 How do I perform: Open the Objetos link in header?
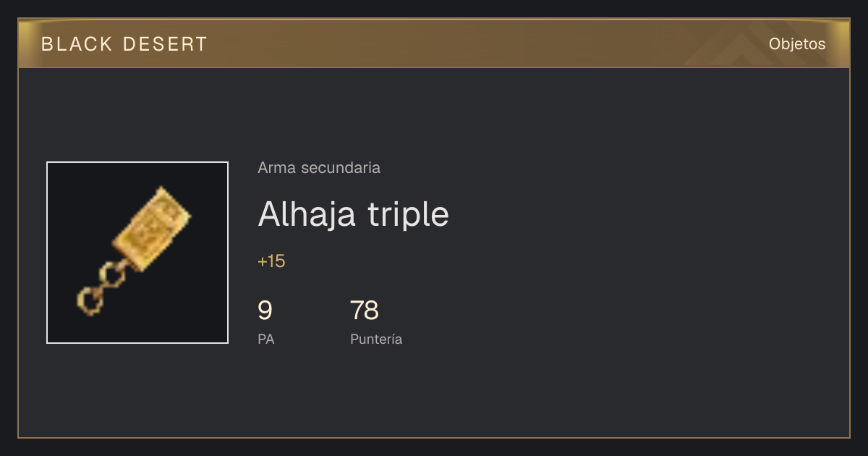tap(797, 44)
